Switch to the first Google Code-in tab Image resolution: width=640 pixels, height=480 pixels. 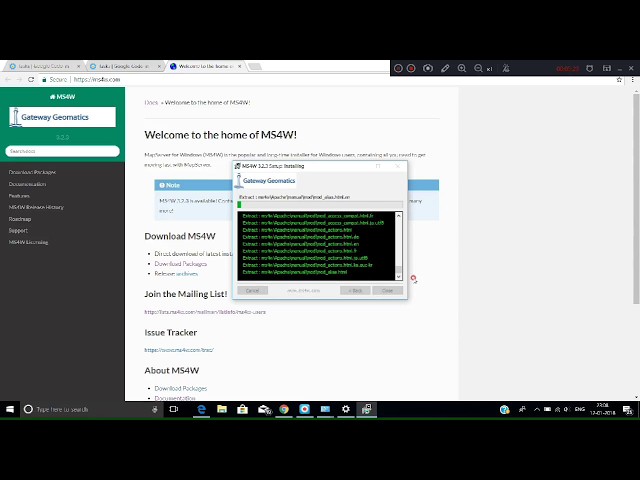pyautogui.click(x=44, y=66)
